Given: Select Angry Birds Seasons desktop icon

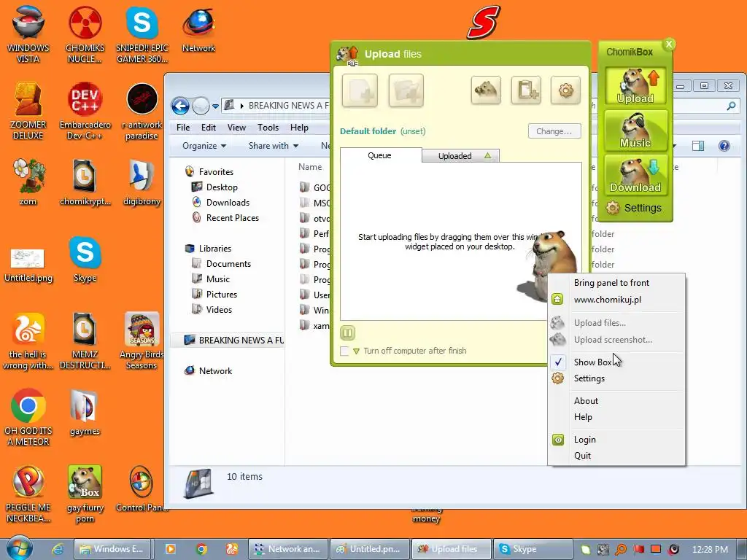Looking at the screenshot, I should point(142,341).
